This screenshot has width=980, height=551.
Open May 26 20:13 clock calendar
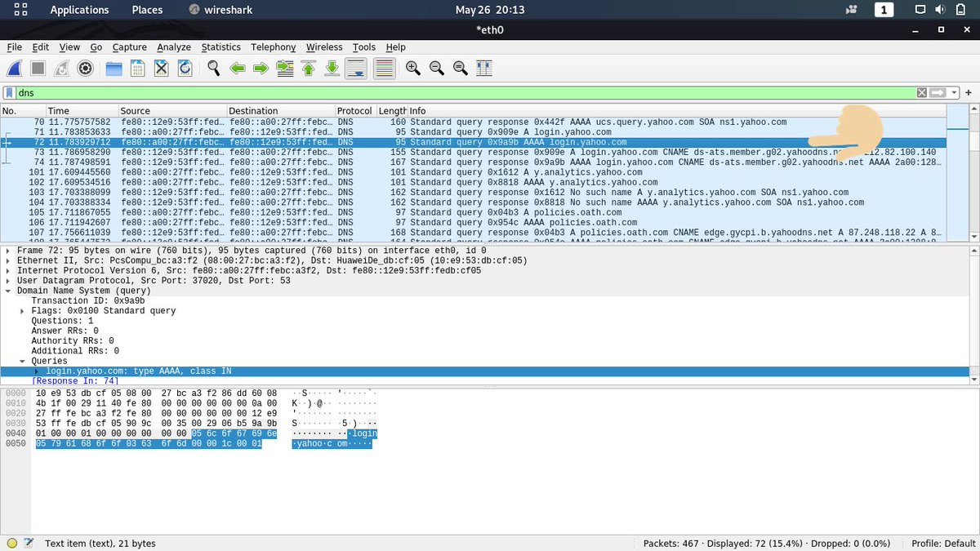pos(490,10)
